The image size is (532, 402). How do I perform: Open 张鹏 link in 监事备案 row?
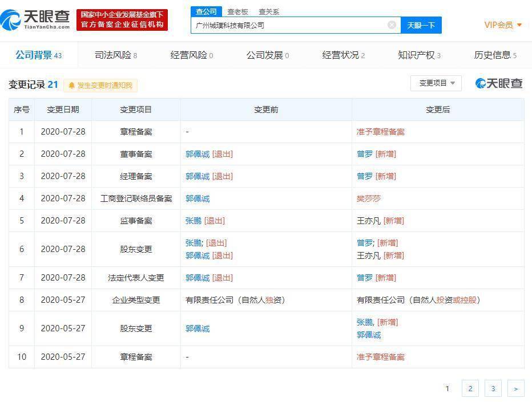pyautogui.click(x=194, y=221)
